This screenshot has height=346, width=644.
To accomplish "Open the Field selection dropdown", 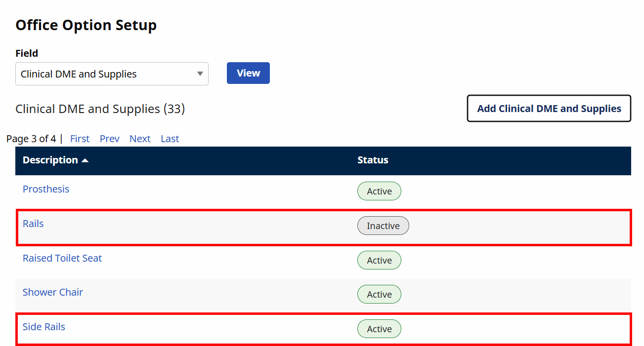I will pos(111,73).
